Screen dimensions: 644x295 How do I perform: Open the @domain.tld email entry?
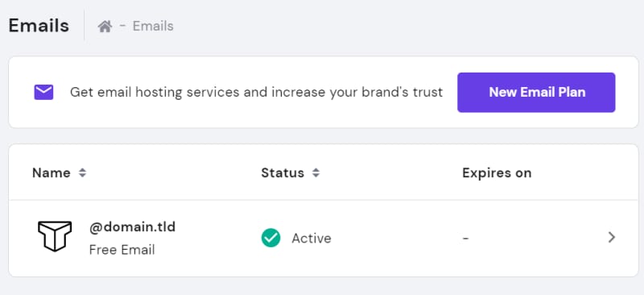click(x=132, y=226)
